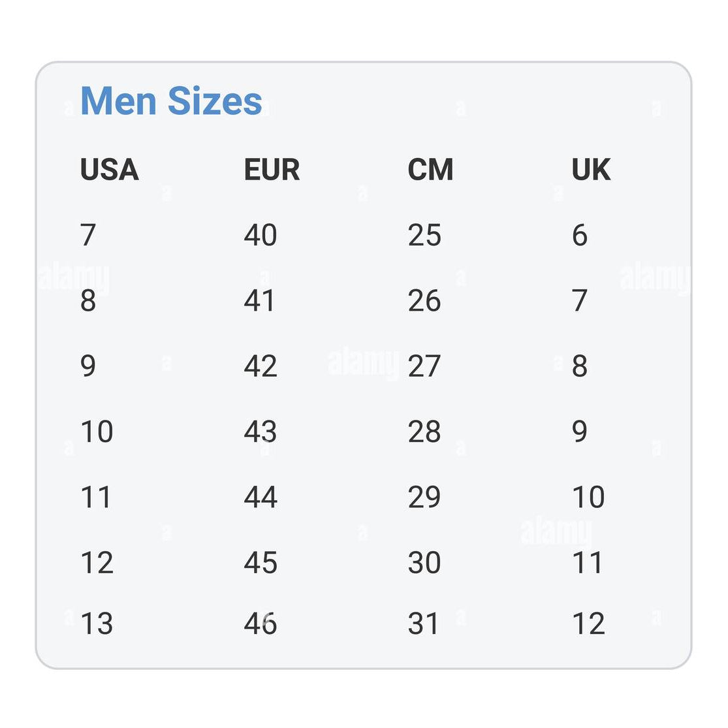Click the CM column header
Image resolution: width=728 pixels, height=728 pixels.
click(430, 170)
